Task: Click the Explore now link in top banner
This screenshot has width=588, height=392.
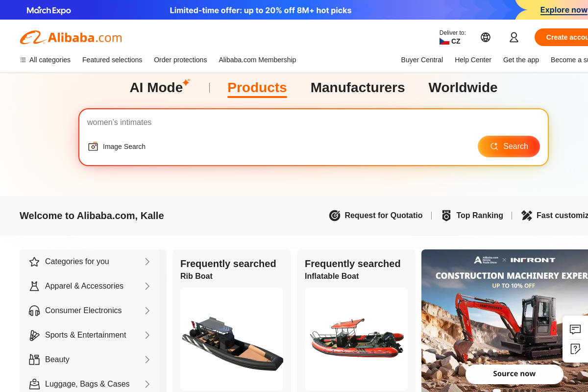Action: (x=563, y=10)
